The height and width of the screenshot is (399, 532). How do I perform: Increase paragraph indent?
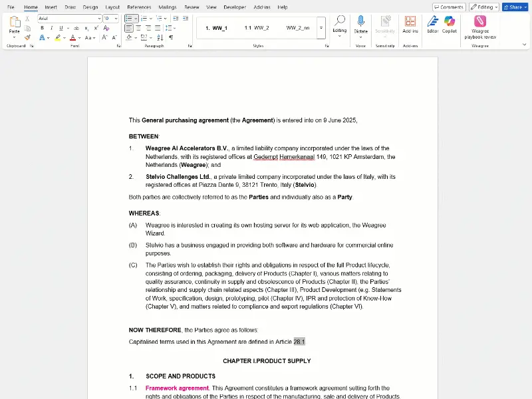186,19
